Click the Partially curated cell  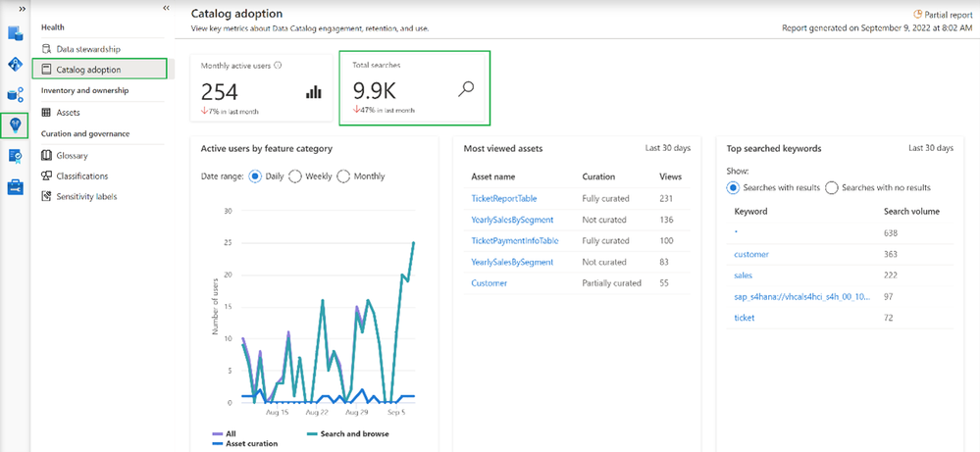(x=611, y=282)
